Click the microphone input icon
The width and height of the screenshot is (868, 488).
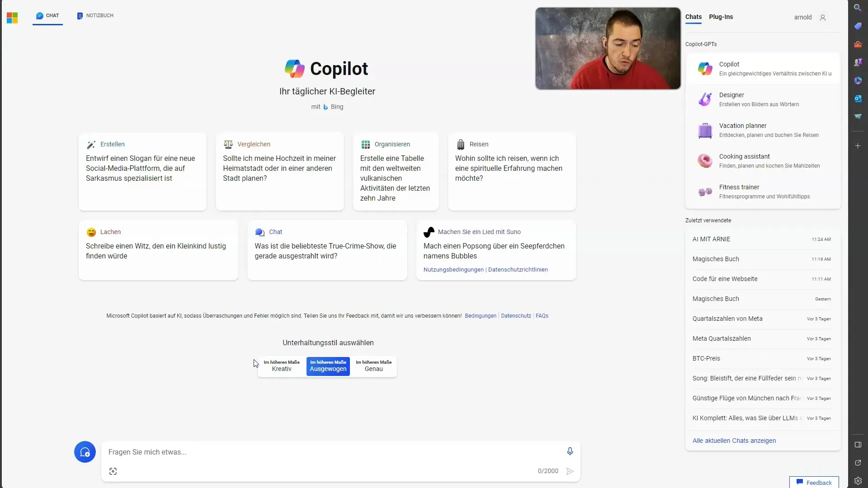point(570,451)
